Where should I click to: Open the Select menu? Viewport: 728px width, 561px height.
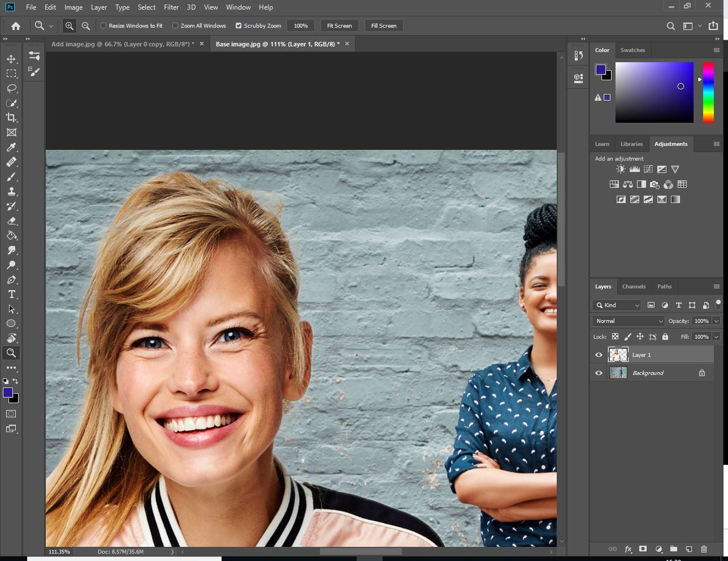(x=146, y=7)
